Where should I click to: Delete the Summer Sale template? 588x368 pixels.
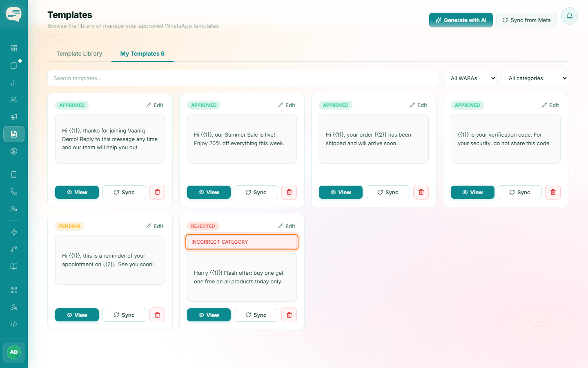tap(289, 192)
